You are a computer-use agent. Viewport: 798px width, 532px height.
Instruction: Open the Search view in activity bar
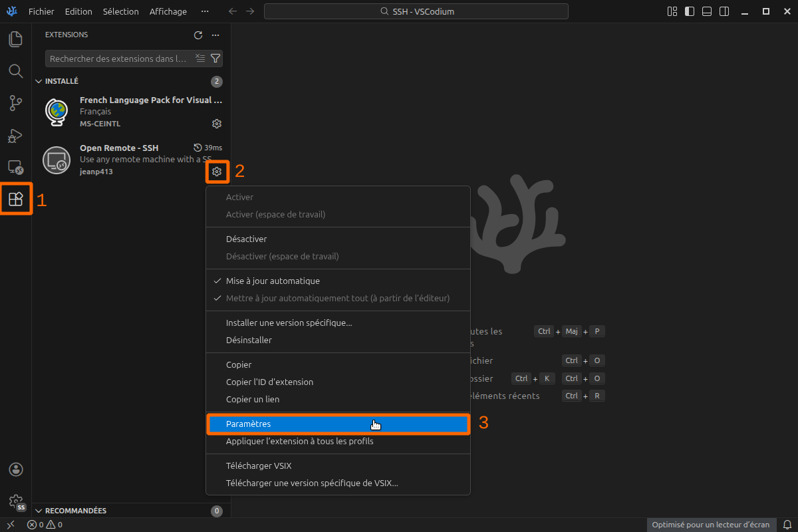pyautogui.click(x=16, y=70)
